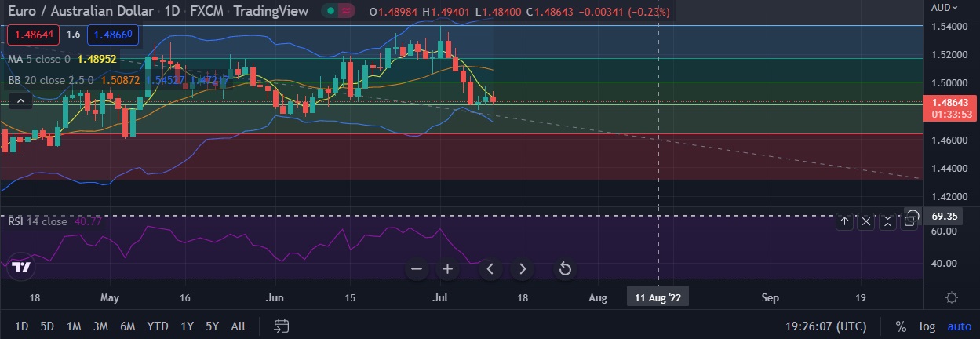Select the 6M time range
Screen dimensions: 980x339
coord(127,326)
